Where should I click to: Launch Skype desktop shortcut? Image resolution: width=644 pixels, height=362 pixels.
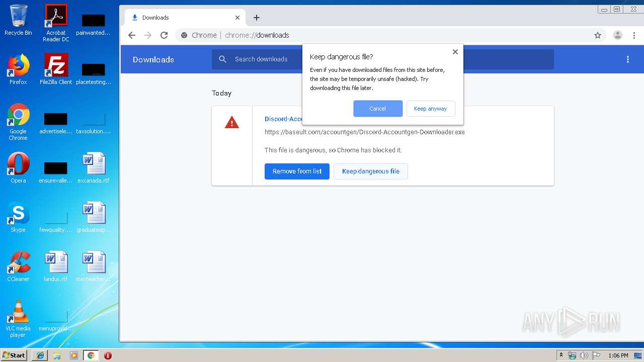coord(18,217)
